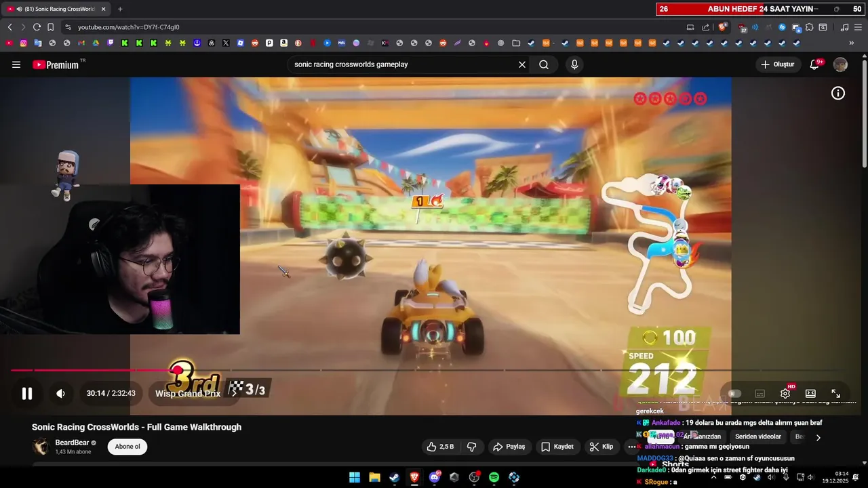Open Discord from the taskbar

435,477
